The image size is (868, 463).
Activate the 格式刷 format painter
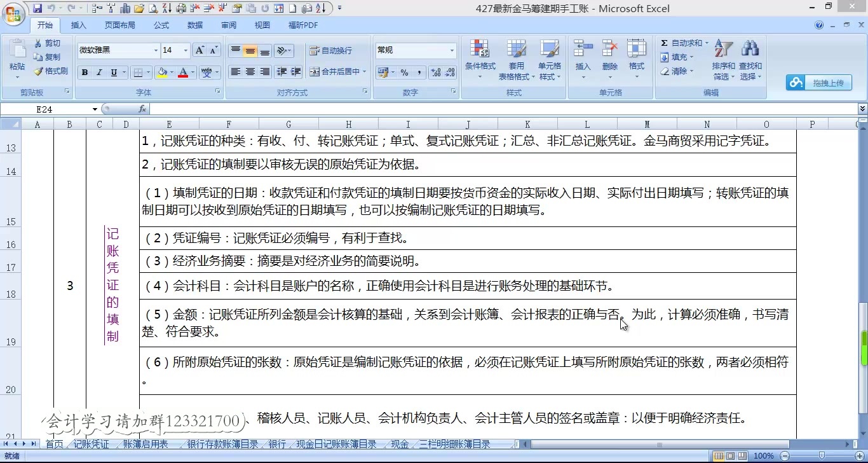50,71
